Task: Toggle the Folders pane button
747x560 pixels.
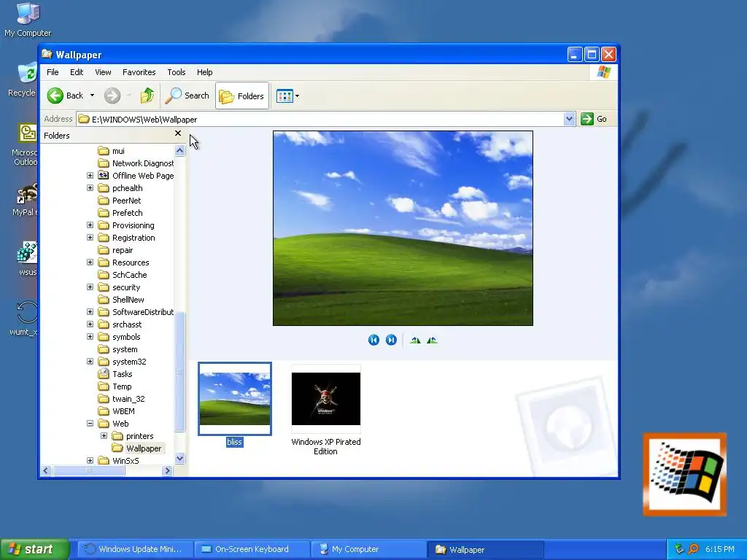Action: [x=242, y=96]
